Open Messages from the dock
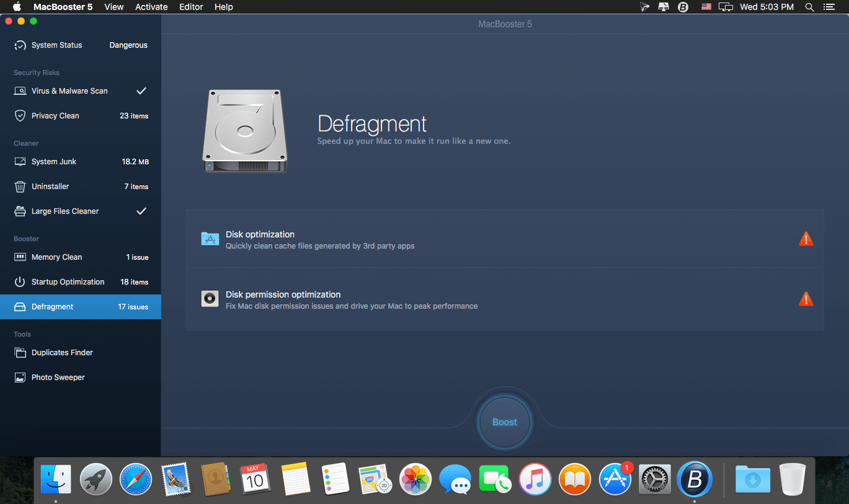This screenshot has height=504, width=849. 455,479
